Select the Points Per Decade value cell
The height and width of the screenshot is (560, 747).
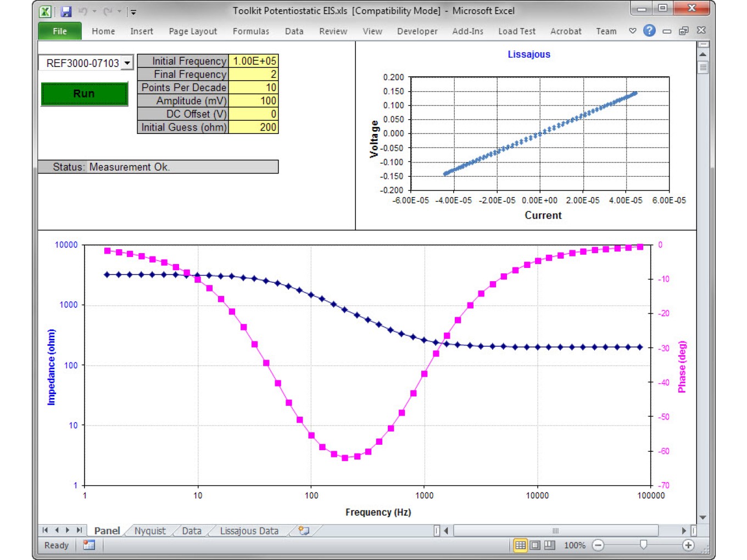click(253, 87)
